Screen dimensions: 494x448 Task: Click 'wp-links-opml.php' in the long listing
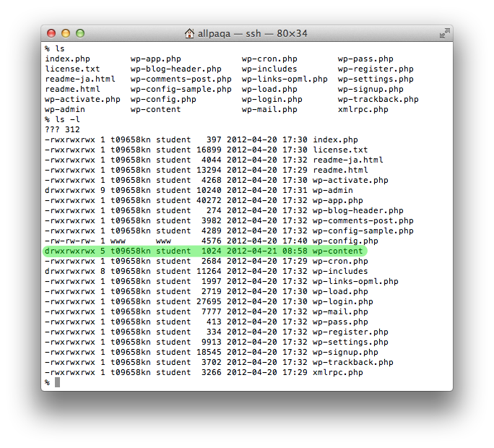point(355,281)
